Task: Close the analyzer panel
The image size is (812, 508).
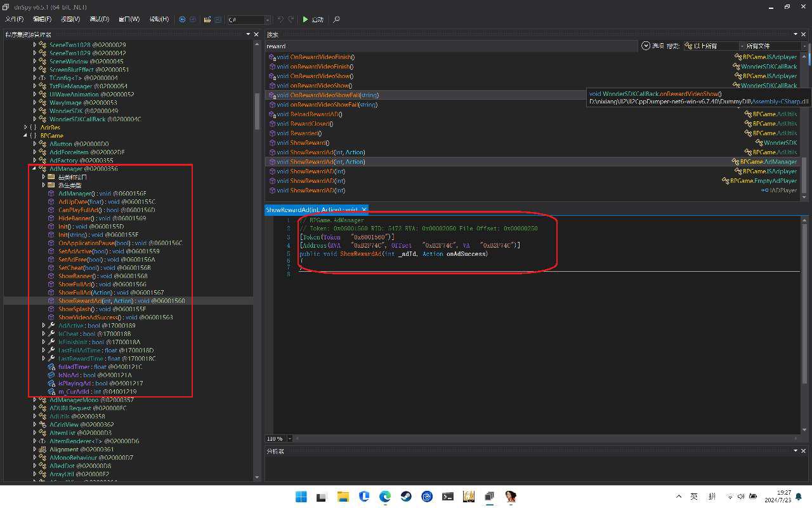Action: [x=803, y=451]
